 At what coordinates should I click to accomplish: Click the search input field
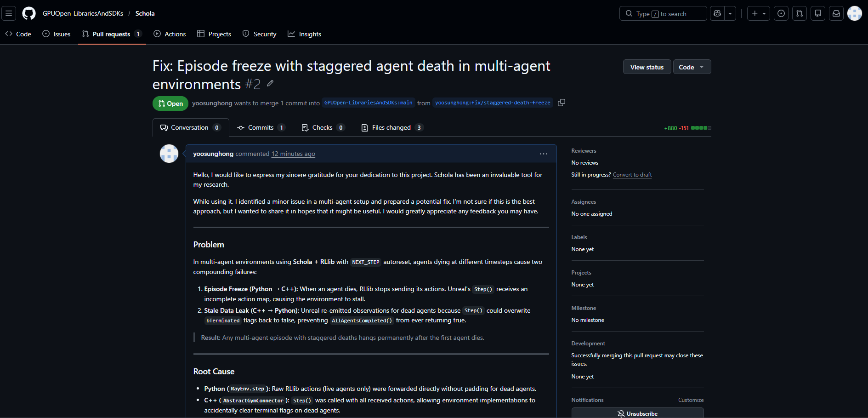pos(663,14)
